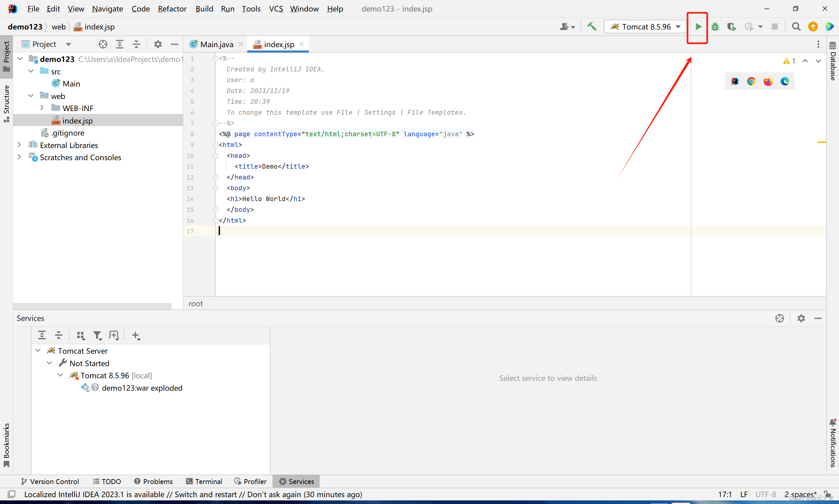Click the Project Structure settings gear icon
Screen dimensions: 839x504
(x=158, y=44)
